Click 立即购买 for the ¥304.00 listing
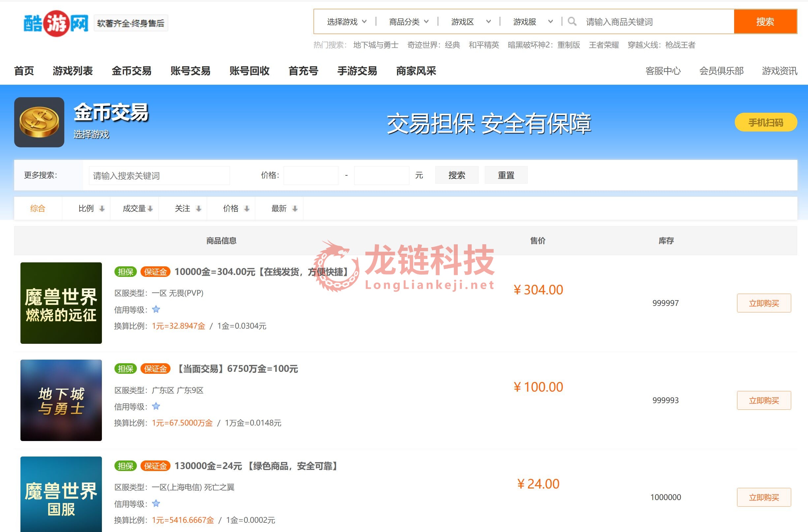Screen dimensions: 808x532 tap(764, 303)
